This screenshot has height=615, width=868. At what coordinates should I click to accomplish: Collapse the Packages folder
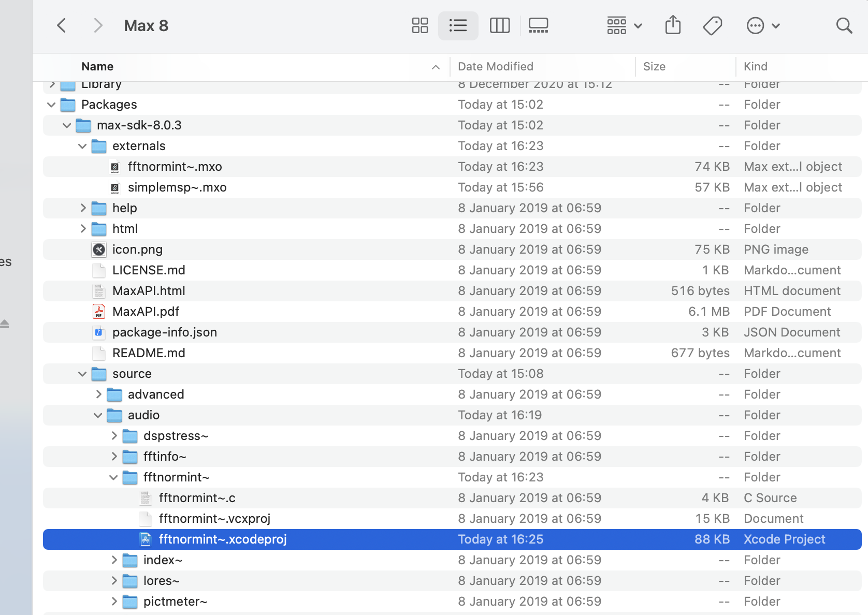[x=51, y=105]
